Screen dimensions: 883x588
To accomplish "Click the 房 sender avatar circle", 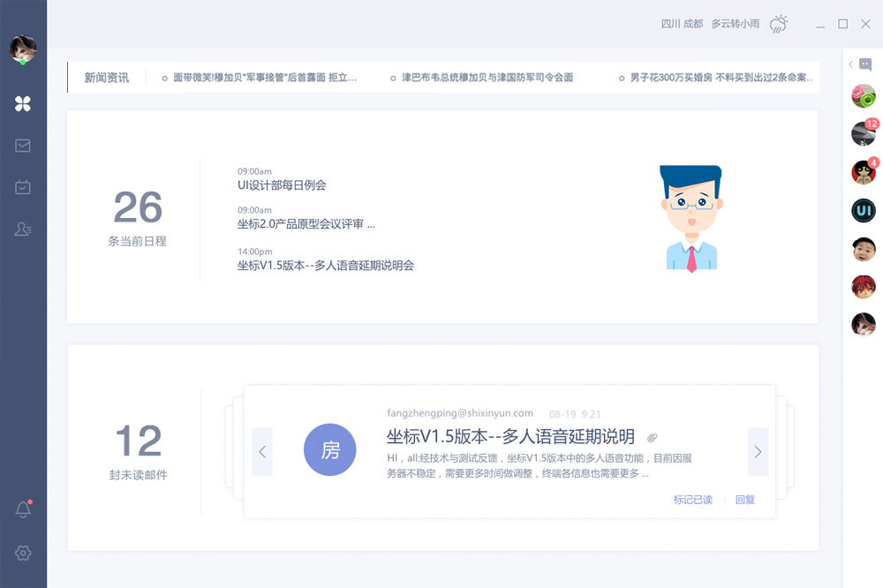I will pos(330,449).
